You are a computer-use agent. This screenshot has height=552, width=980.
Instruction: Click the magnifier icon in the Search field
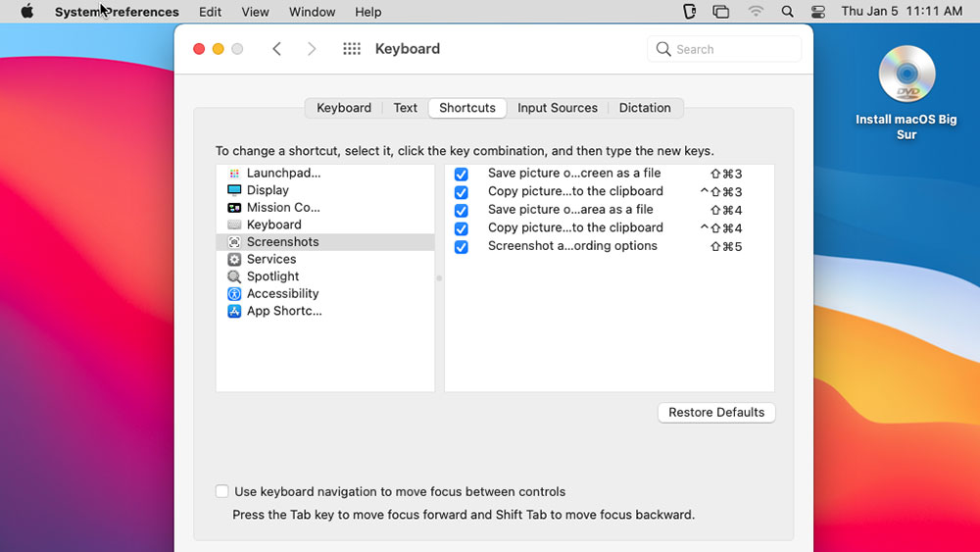(x=663, y=49)
